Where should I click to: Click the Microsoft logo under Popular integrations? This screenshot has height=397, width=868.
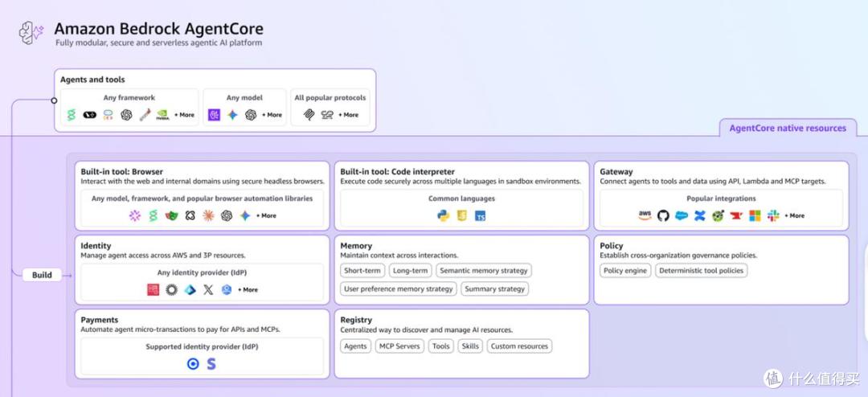click(755, 215)
